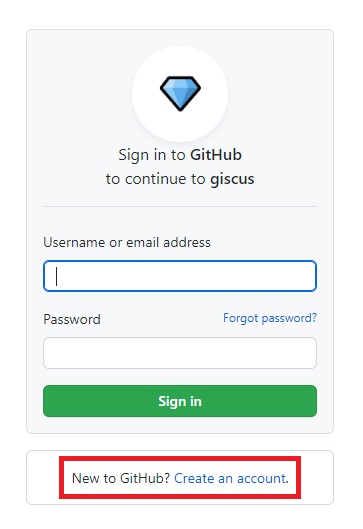The height and width of the screenshot is (529, 363).
Task: Click the divider line under the heading
Action: (x=180, y=206)
